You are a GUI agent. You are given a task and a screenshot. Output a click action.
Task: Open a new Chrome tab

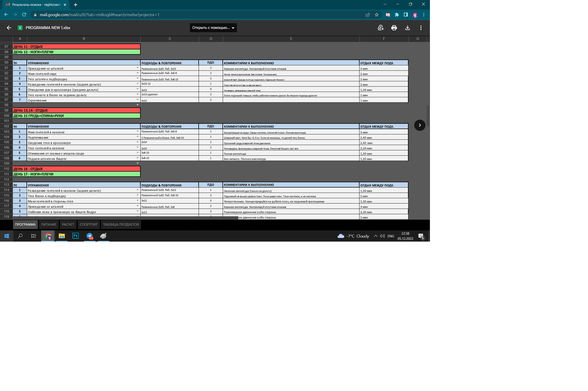pyautogui.click(x=75, y=5)
